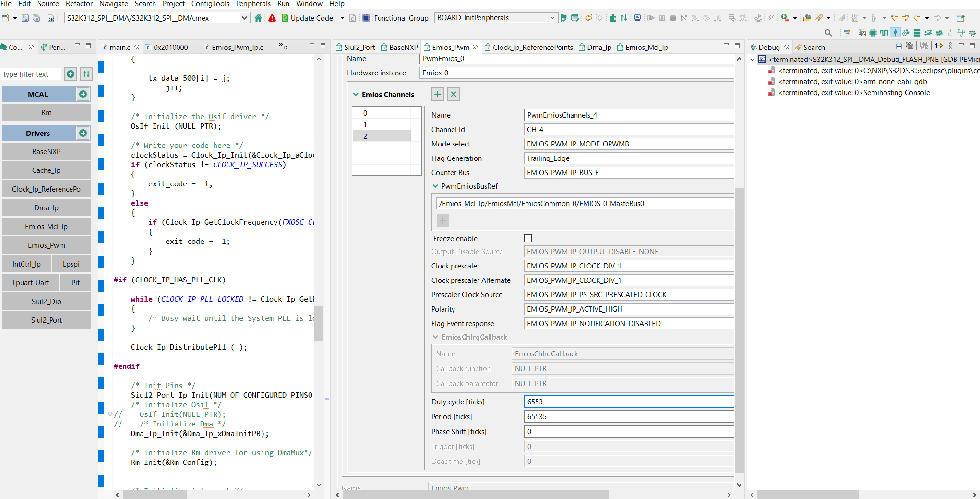
Task: Open the Siul2_Port driver in sidebar
Action: coord(47,320)
